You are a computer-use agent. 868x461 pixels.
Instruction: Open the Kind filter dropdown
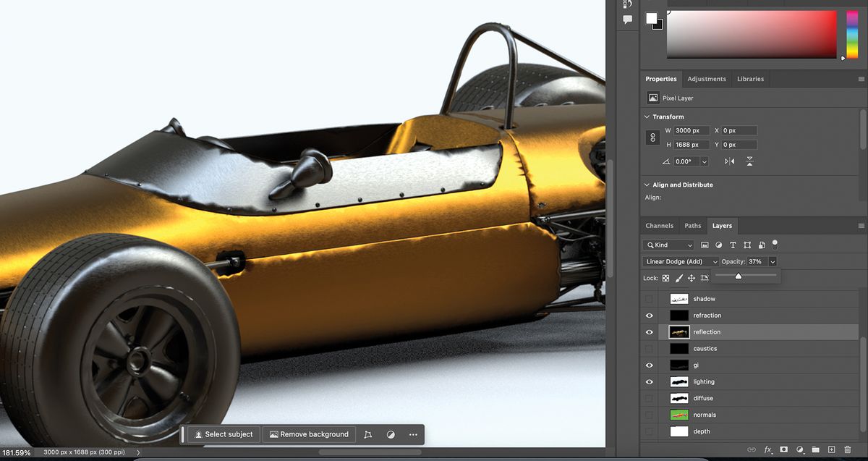(x=668, y=245)
